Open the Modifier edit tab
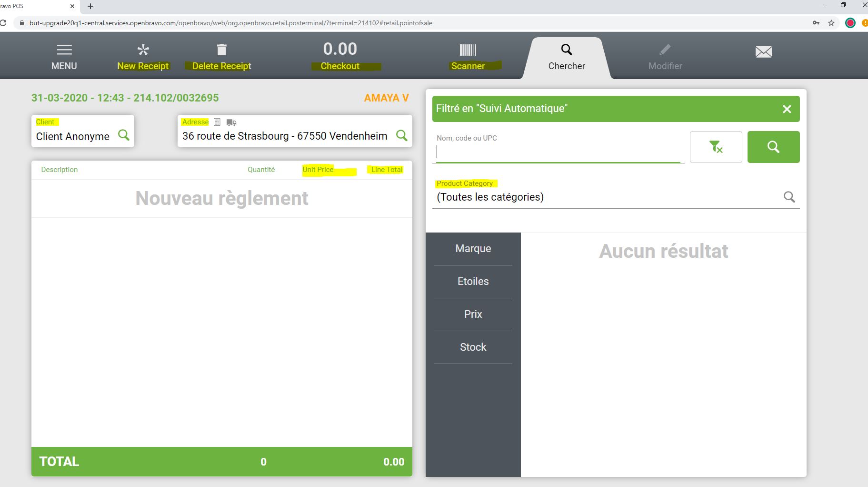This screenshot has width=868, height=487. pyautogui.click(x=665, y=58)
